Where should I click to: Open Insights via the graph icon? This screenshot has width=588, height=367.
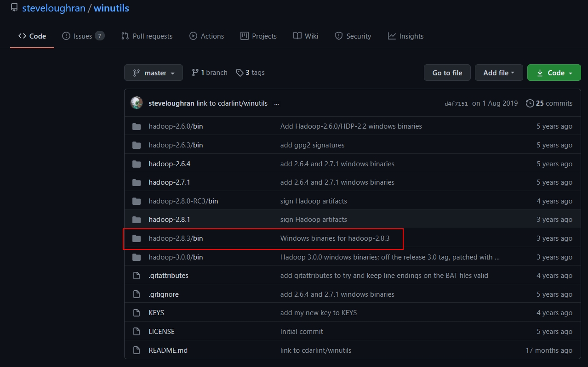pyautogui.click(x=392, y=36)
